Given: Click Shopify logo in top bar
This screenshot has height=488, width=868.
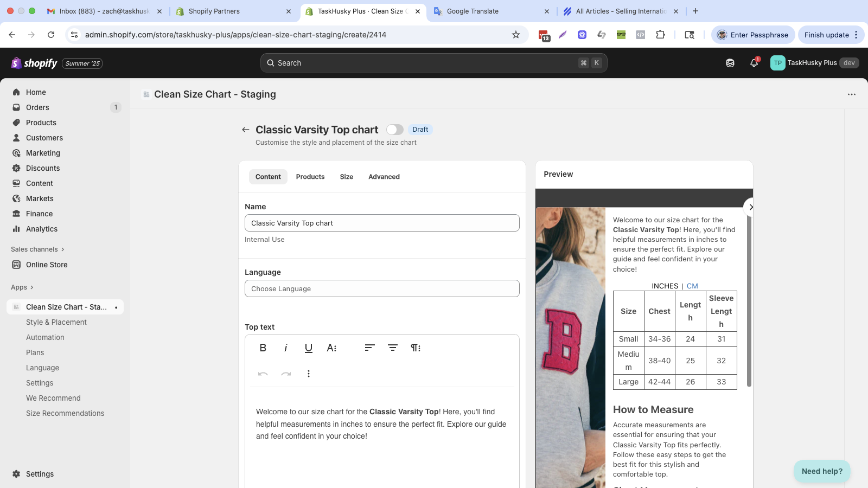Looking at the screenshot, I should click(x=34, y=63).
